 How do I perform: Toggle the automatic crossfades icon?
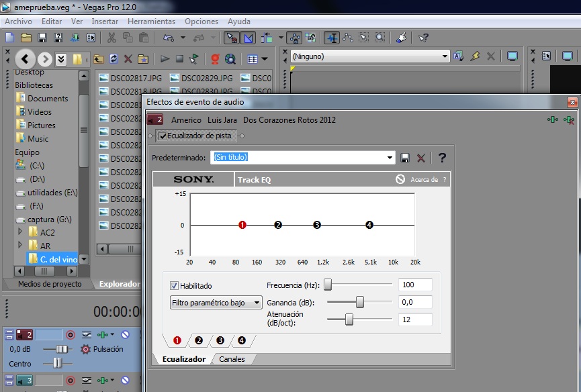pyautogui.click(x=249, y=38)
